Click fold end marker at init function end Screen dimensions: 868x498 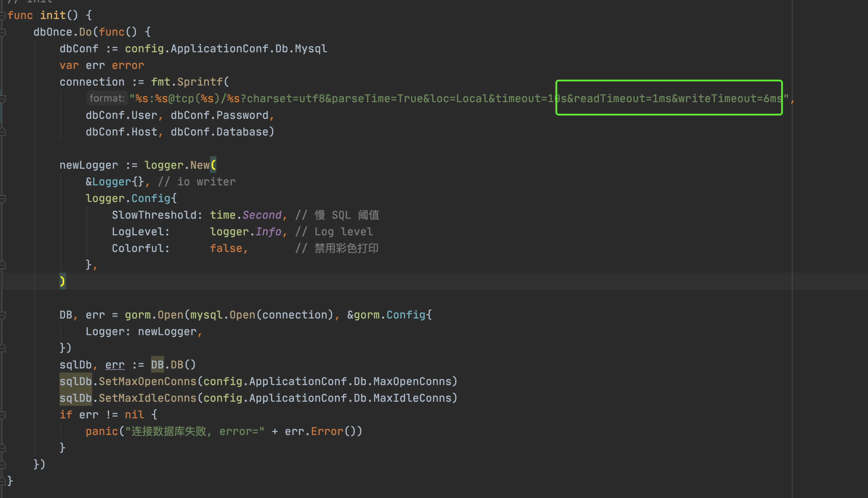(2, 481)
